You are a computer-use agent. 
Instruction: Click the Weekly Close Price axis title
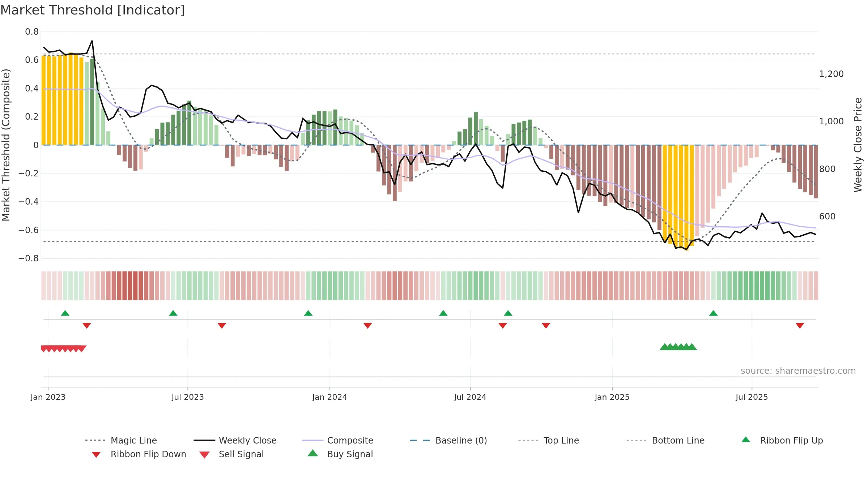tap(858, 145)
